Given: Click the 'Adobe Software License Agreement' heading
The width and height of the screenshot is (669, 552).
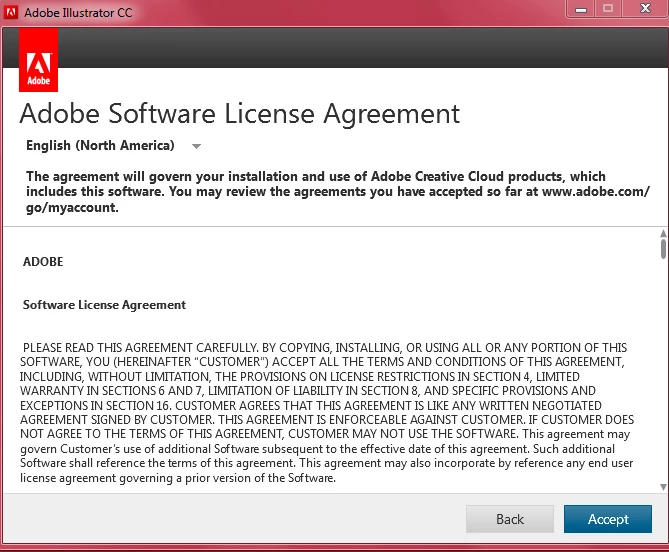Looking at the screenshot, I should 240,113.
